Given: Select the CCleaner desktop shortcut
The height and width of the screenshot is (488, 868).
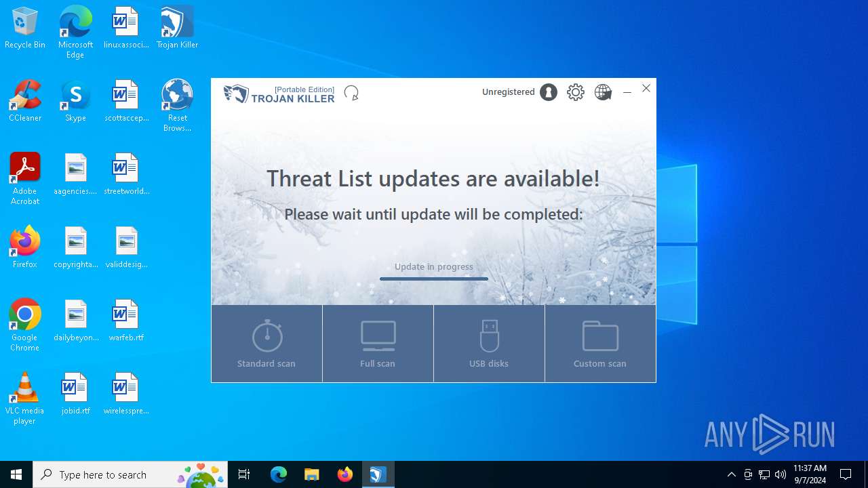Looking at the screenshot, I should (x=25, y=102).
